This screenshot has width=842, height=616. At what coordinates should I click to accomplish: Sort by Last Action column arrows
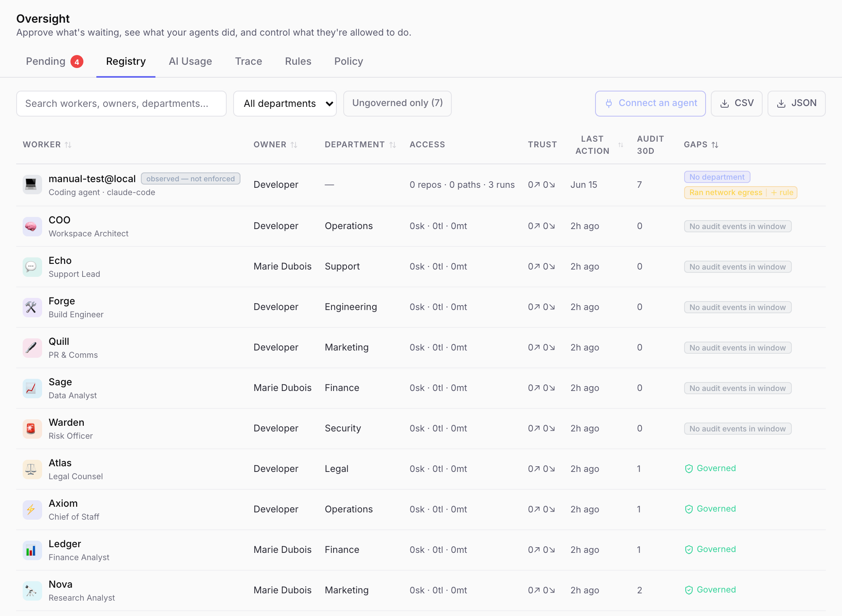click(x=621, y=145)
